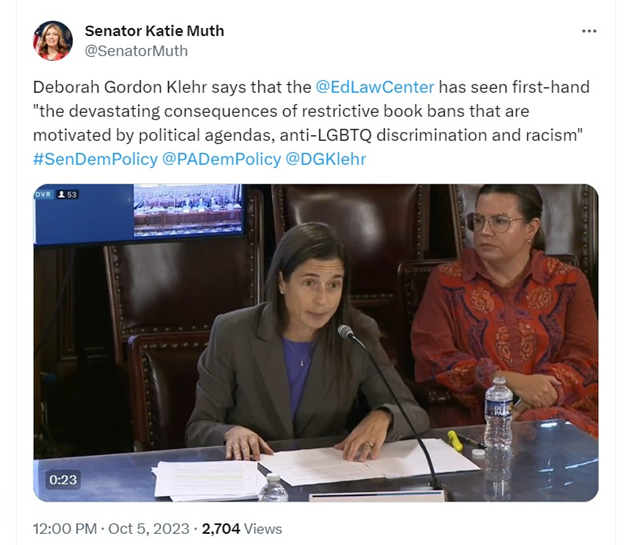Screen dimensions: 624x545
Task: Open the @DGKlehr mention link
Action: (x=326, y=159)
